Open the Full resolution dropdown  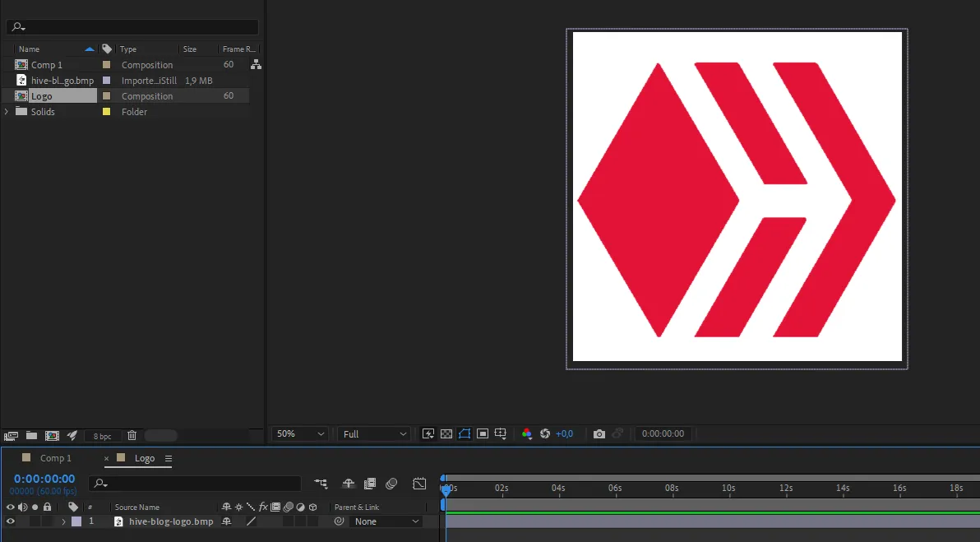tap(374, 434)
